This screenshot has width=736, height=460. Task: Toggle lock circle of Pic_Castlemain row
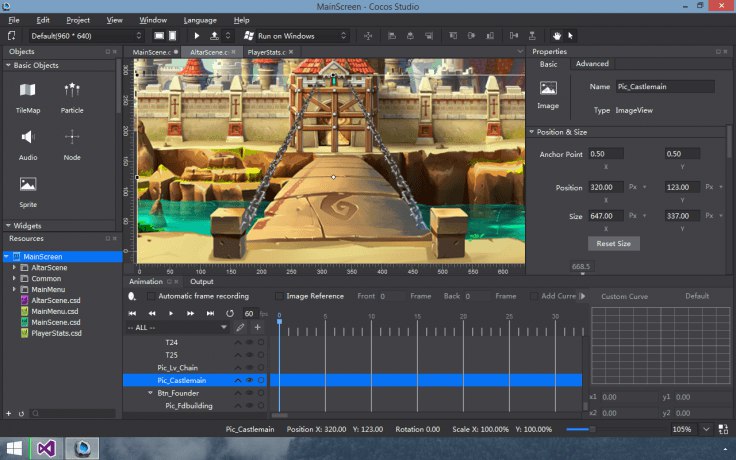(261, 380)
